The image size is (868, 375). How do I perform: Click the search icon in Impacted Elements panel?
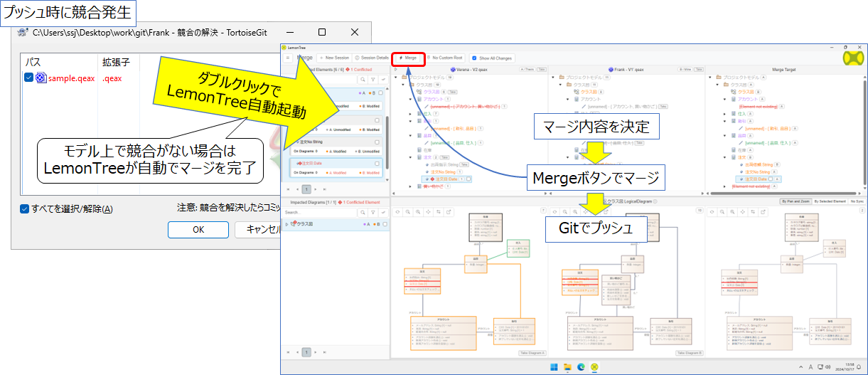(x=363, y=80)
